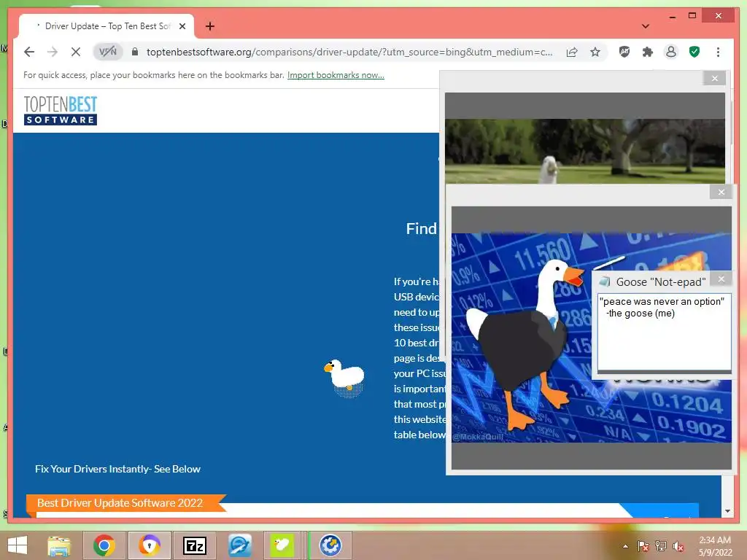This screenshot has height=560, width=747.
Task: Switch to Chrome in taskbar
Action: (x=104, y=545)
